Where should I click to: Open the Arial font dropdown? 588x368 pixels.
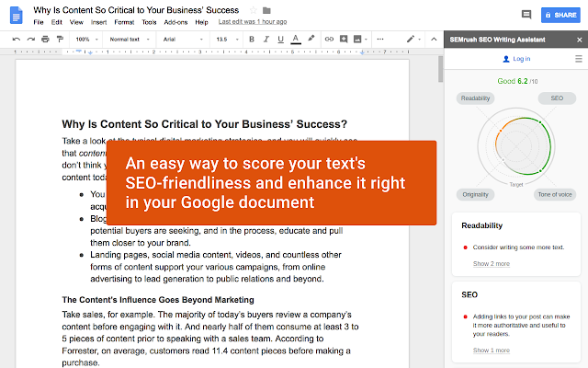pyautogui.click(x=184, y=39)
